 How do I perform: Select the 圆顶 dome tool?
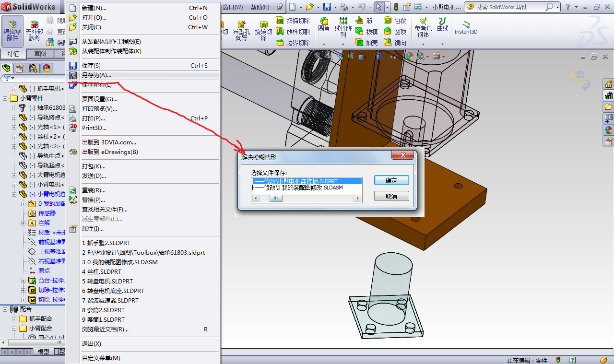pyautogui.click(x=395, y=32)
